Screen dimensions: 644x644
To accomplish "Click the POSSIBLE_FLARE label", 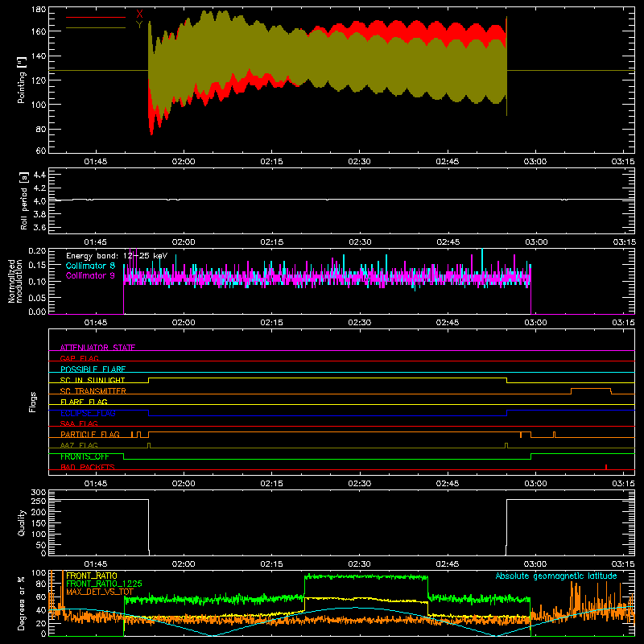I will coord(93,369).
